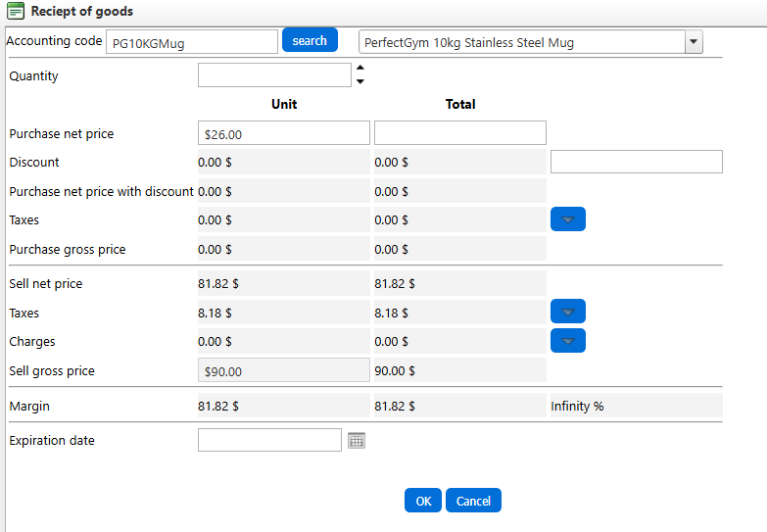Focus the Expiration date text field

[269, 441]
